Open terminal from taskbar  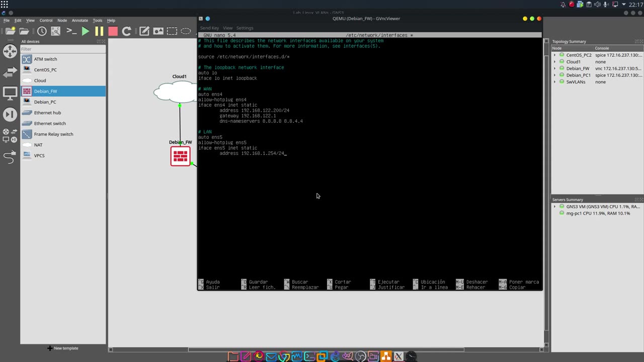(309, 356)
